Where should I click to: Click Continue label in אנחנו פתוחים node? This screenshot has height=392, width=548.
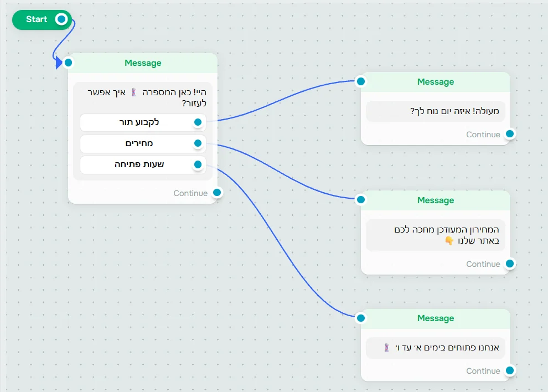(x=483, y=370)
